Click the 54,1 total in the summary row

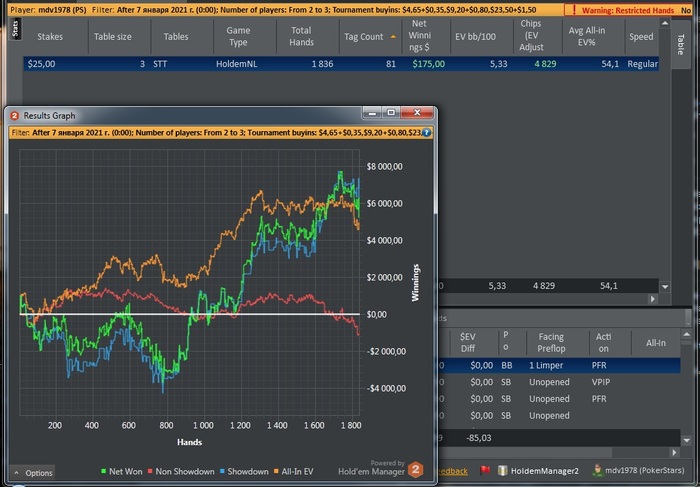pyautogui.click(x=608, y=286)
